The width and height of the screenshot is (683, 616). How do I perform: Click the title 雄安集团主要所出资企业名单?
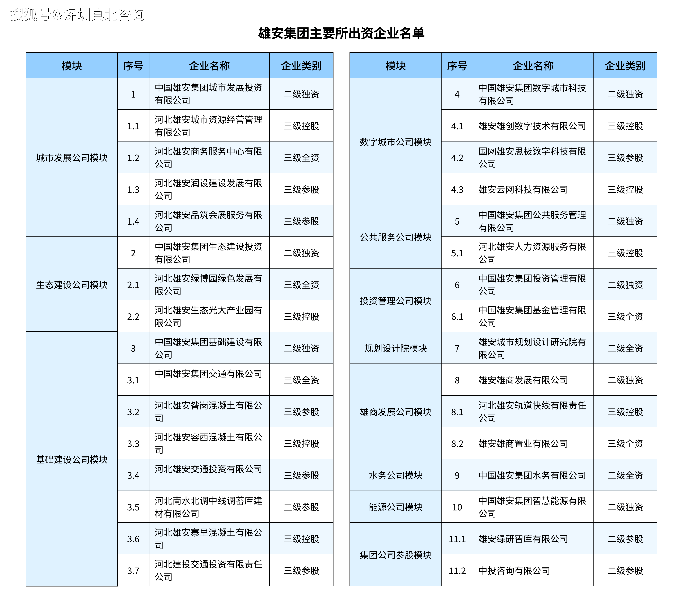341,33
